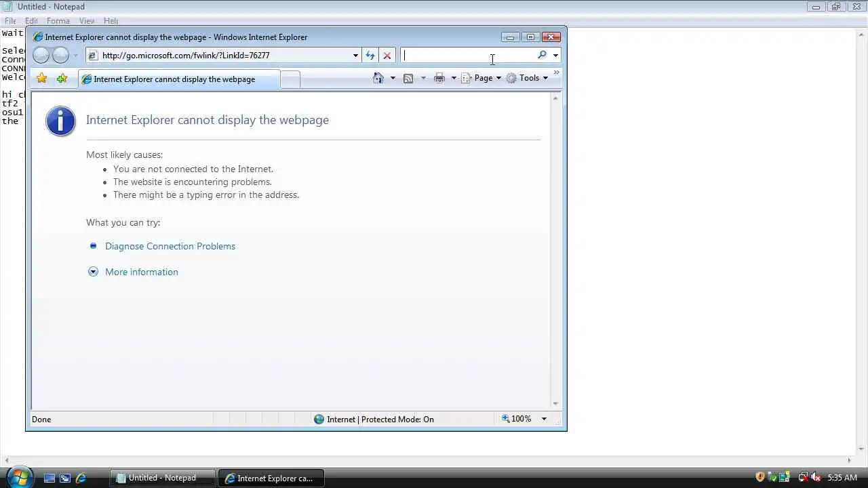This screenshot has width=868, height=488.
Task: Open the Edit menu in Notepad
Action: (x=31, y=21)
